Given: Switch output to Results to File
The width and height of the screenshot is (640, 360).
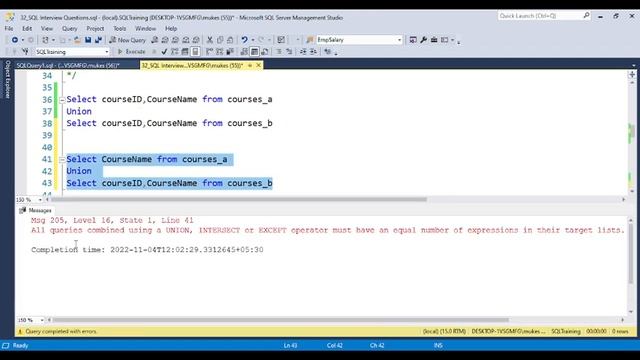Looking at the screenshot, I should [264, 51].
